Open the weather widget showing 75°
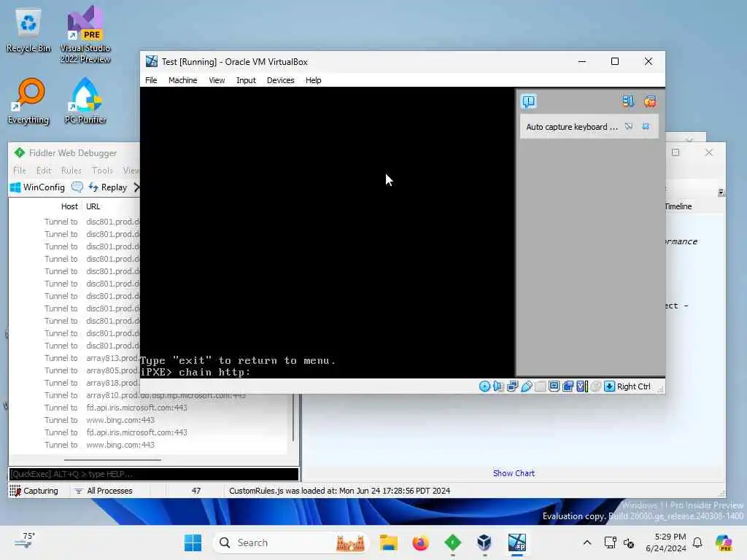Screen dimensions: 747x560 coord(25,540)
